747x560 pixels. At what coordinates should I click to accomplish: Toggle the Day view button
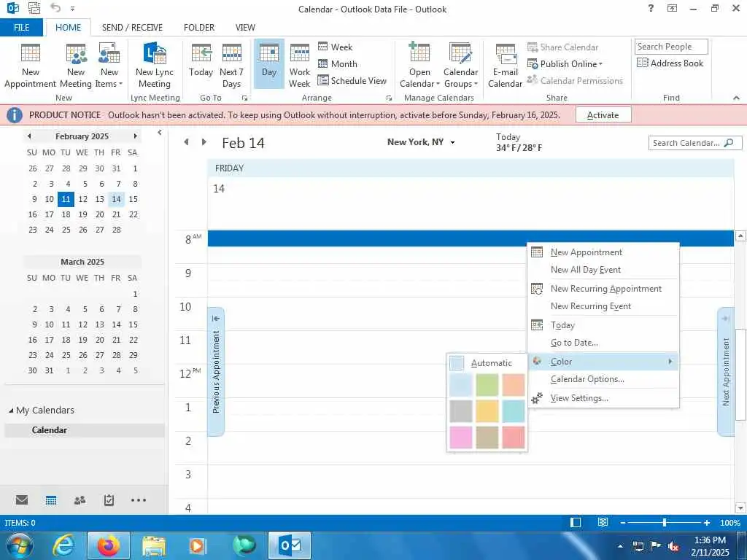(269, 64)
